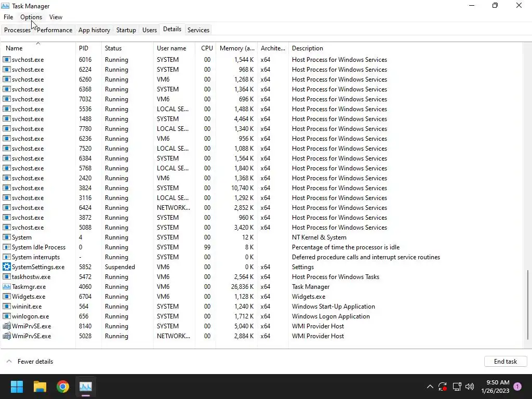Image resolution: width=532 pixels, height=399 pixels.
Task: Sort by the Architecture column header
Action: pyautogui.click(x=273, y=48)
